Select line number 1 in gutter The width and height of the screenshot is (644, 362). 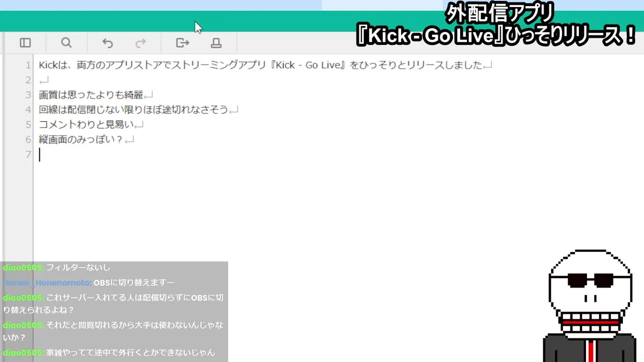(29, 65)
